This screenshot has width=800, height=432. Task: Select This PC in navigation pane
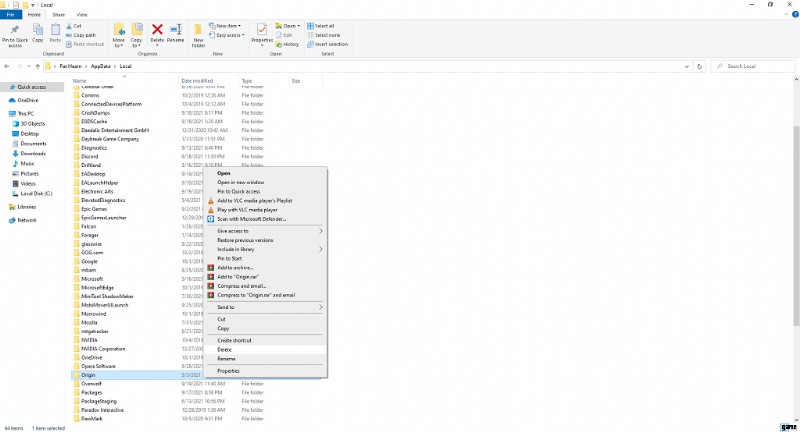(x=26, y=114)
